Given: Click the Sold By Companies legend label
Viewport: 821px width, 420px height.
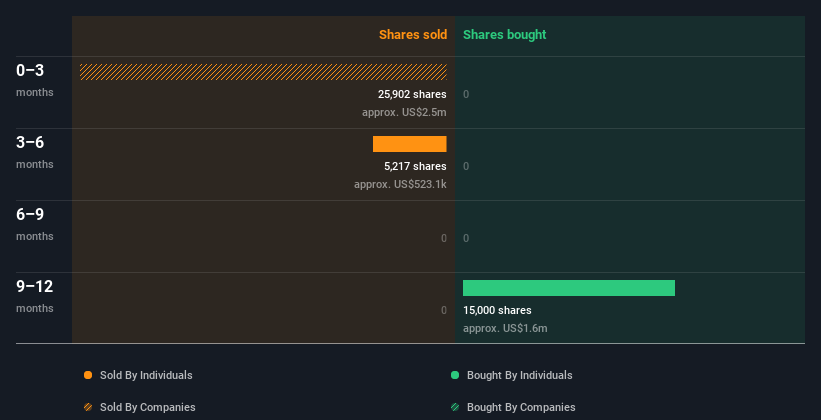Looking at the screenshot, I should 148,407.
